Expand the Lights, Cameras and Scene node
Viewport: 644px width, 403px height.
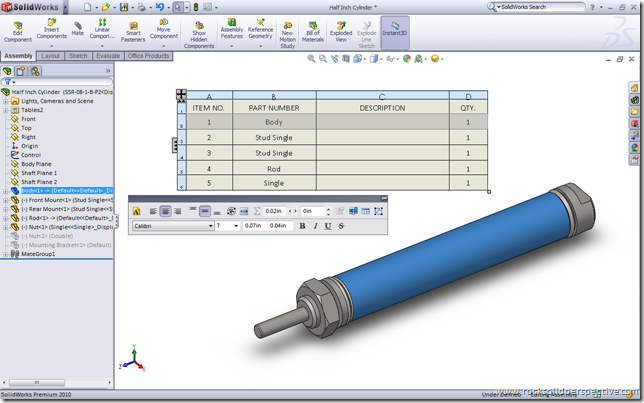coord(6,101)
